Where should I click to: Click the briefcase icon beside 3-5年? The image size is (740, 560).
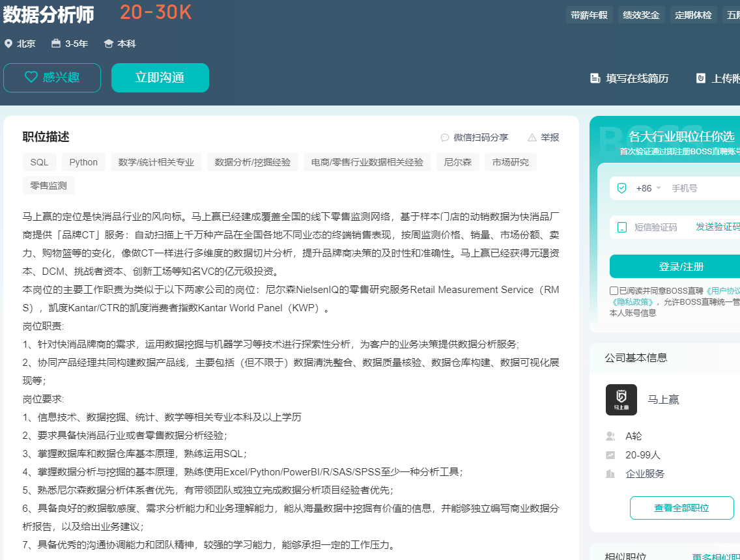click(55, 44)
